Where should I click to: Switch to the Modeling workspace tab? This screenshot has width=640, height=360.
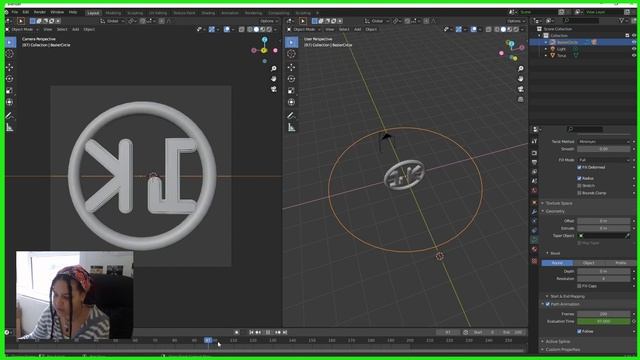(113, 13)
